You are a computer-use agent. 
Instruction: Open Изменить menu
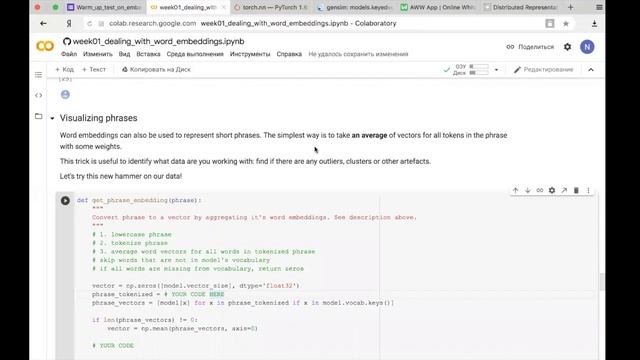(98, 54)
